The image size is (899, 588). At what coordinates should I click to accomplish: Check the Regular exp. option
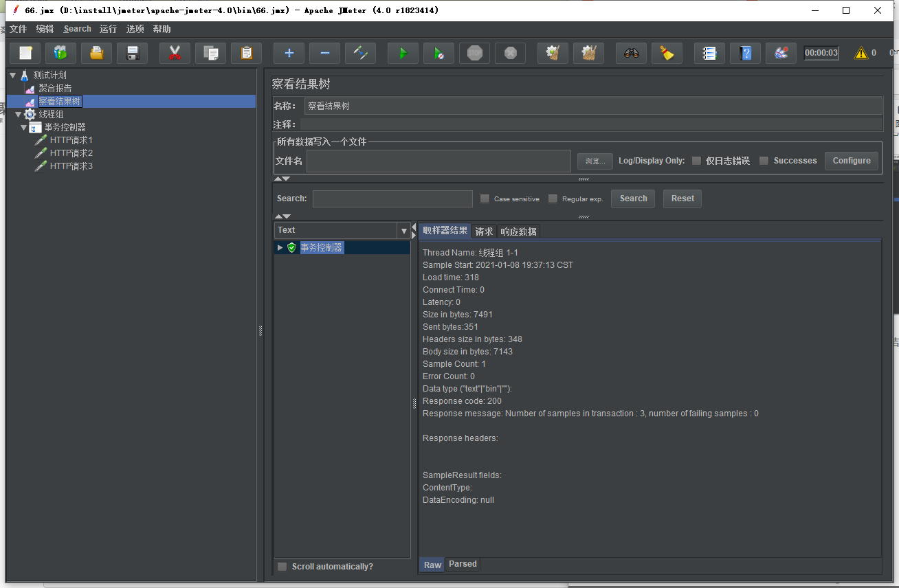553,199
